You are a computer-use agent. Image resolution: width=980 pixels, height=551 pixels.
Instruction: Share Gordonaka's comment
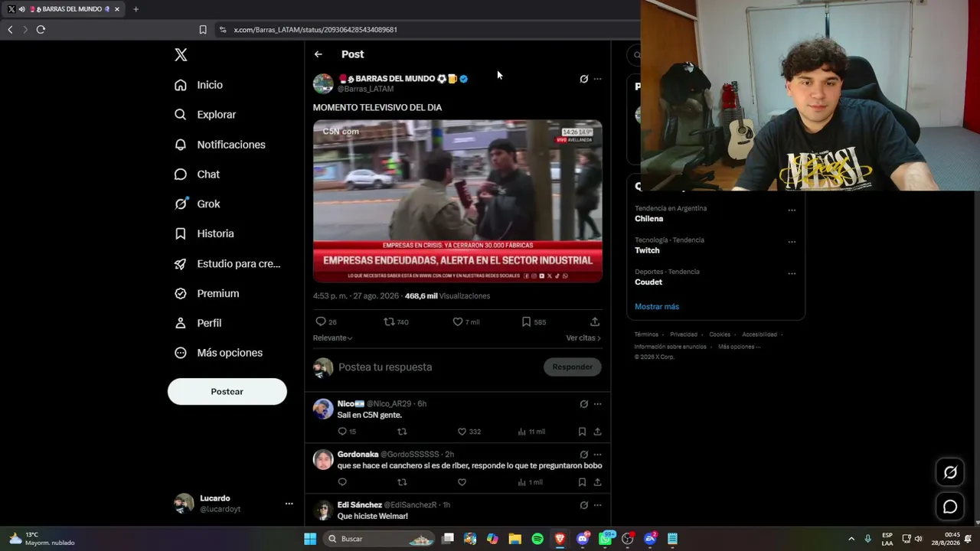point(597,482)
